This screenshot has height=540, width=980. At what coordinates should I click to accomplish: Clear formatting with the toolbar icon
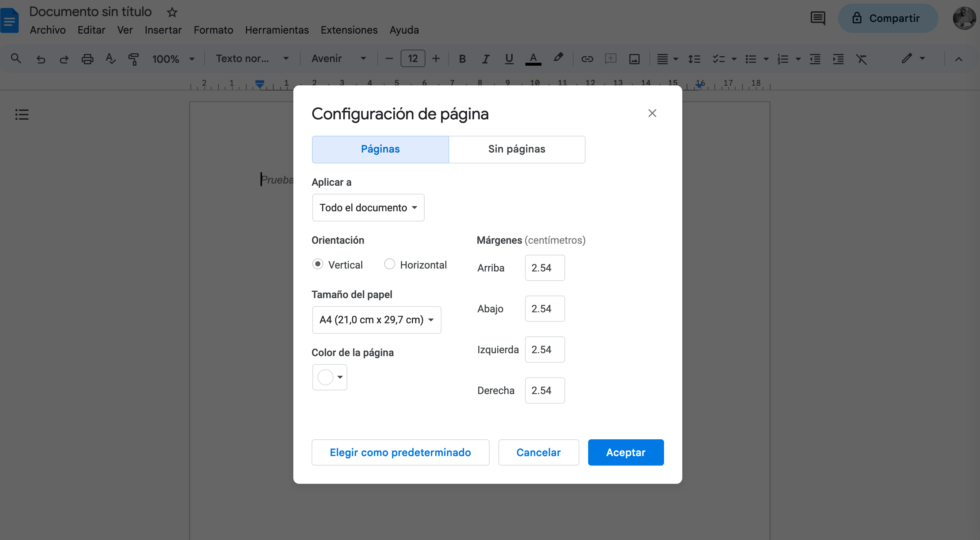pyautogui.click(x=862, y=59)
